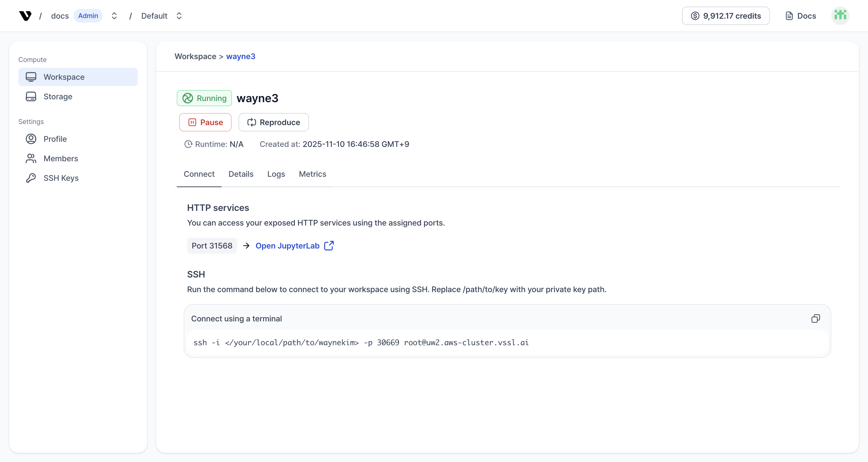Check the 9,912.17 credits balance
The height and width of the screenshot is (462, 868).
(725, 15)
